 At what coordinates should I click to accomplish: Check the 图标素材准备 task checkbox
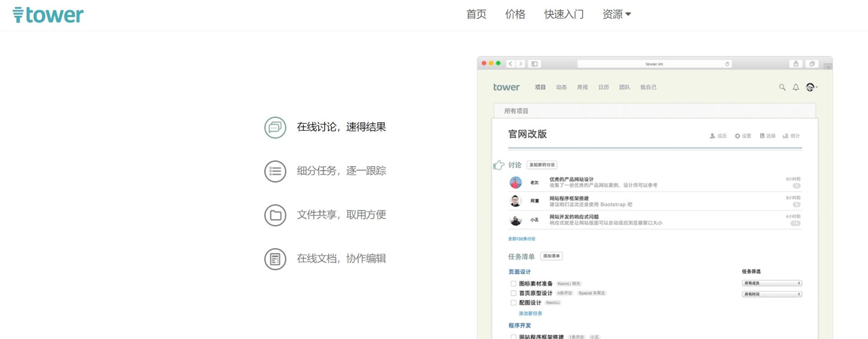[513, 284]
